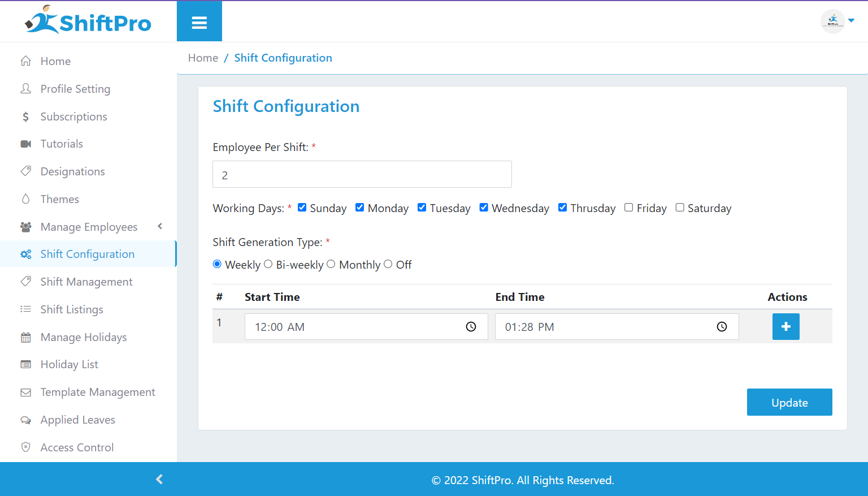Viewport: 868px width, 496px height.
Task: Open clock picker in End Time field
Action: point(722,327)
